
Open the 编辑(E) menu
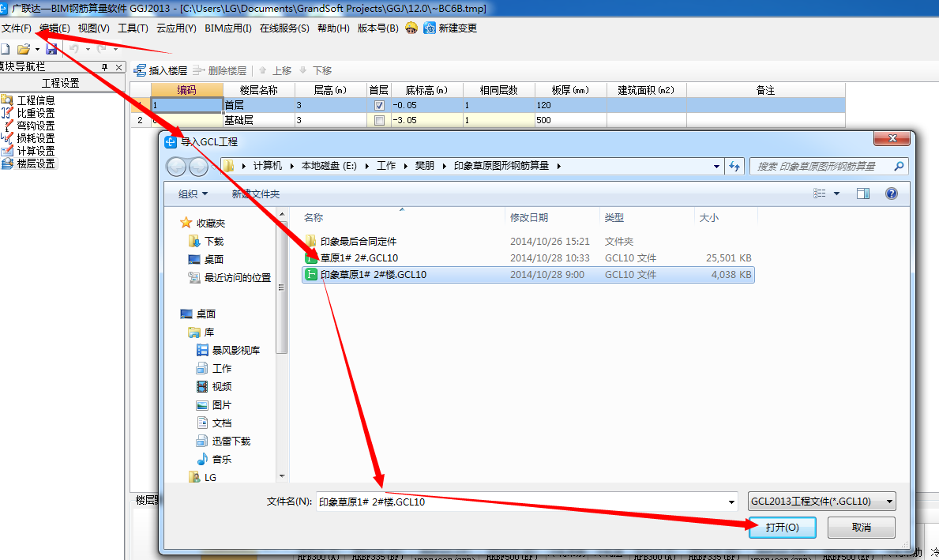[x=54, y=28]
